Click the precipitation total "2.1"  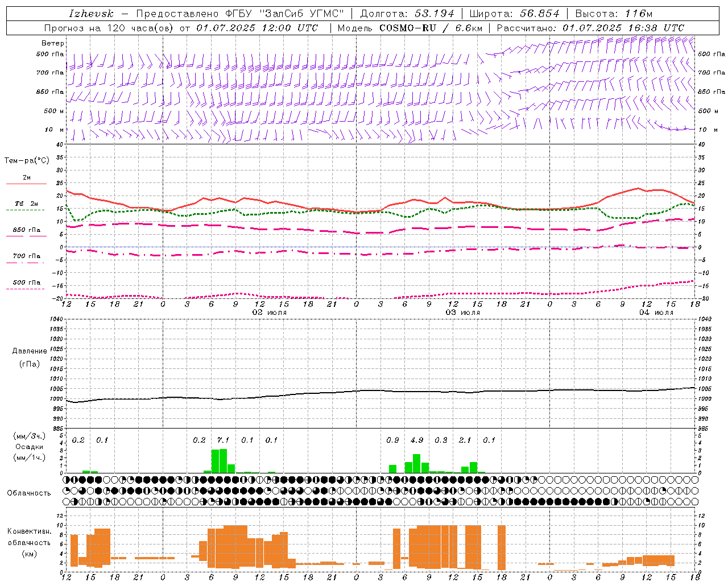(465, 440)
